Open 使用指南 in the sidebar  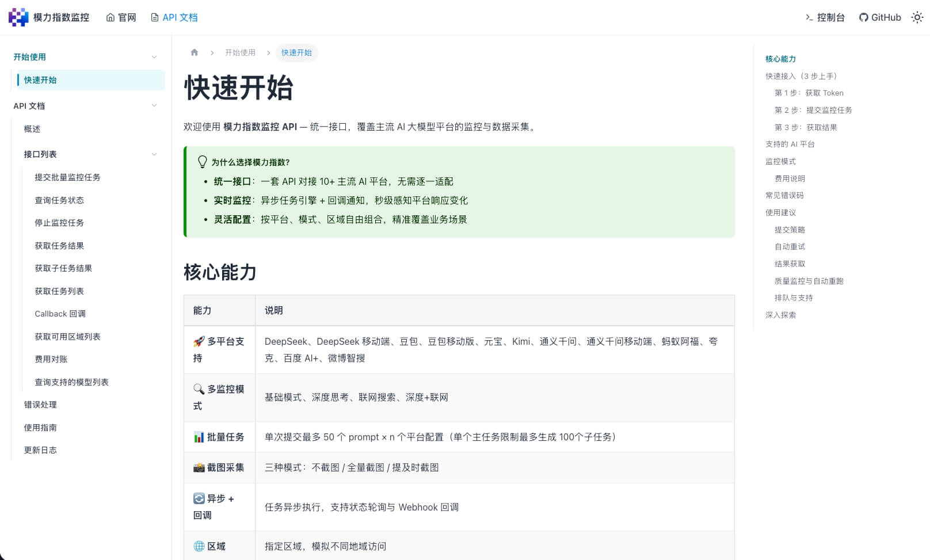coord(40,428)
